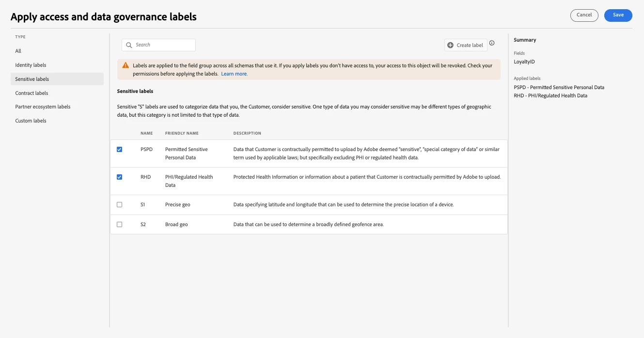Screen dimensions: 644x338
Task: Choose Custom labels type
Action: pos(31,121)
